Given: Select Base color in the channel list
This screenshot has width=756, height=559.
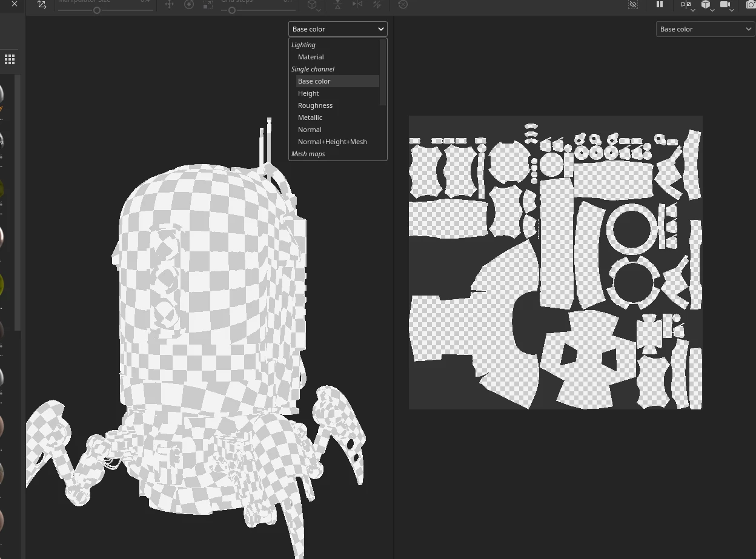Looking at the screenshot, I should click(x=337, y=81).
